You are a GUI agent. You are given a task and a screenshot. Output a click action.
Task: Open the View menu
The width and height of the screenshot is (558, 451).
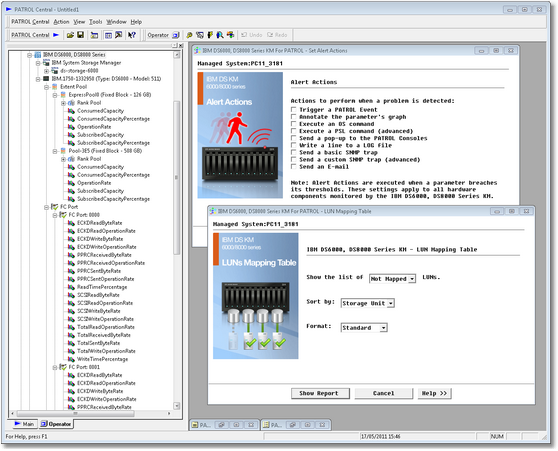point(79,22)
